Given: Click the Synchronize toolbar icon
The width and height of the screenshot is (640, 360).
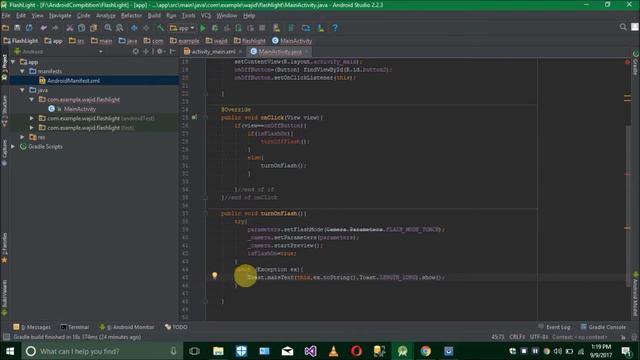Looking at the screenshot, I should tap(29, 28).
